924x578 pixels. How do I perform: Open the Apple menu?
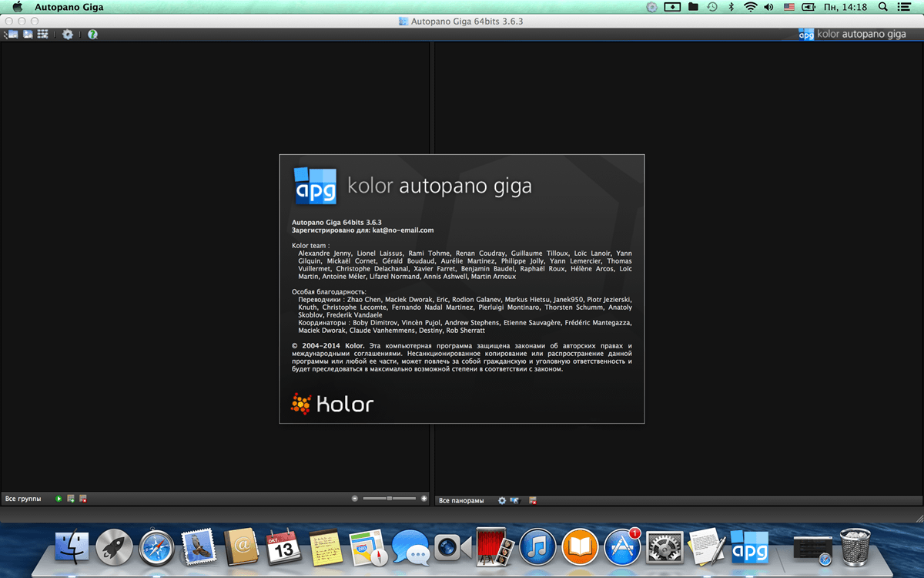click(x=17, y=7)
